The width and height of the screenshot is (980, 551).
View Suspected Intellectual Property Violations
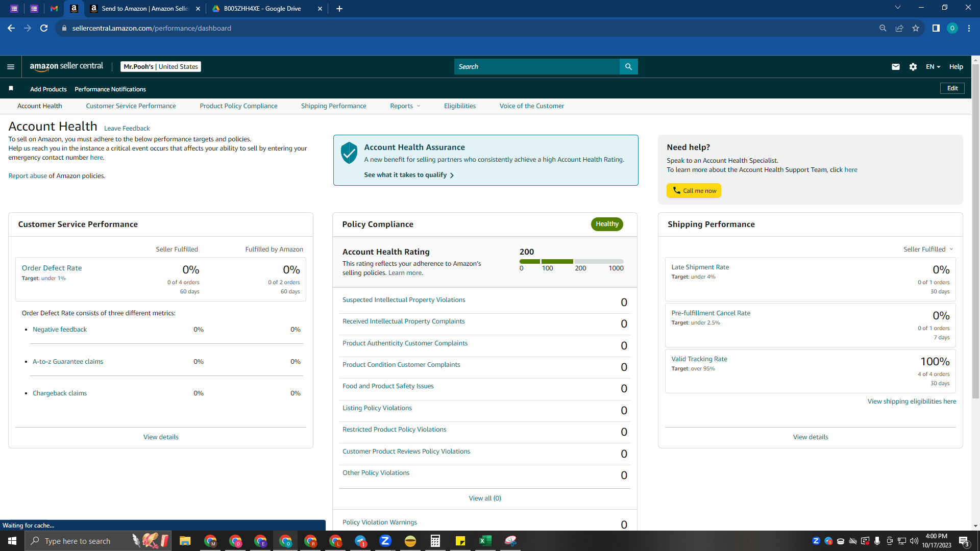click(404, 300)
